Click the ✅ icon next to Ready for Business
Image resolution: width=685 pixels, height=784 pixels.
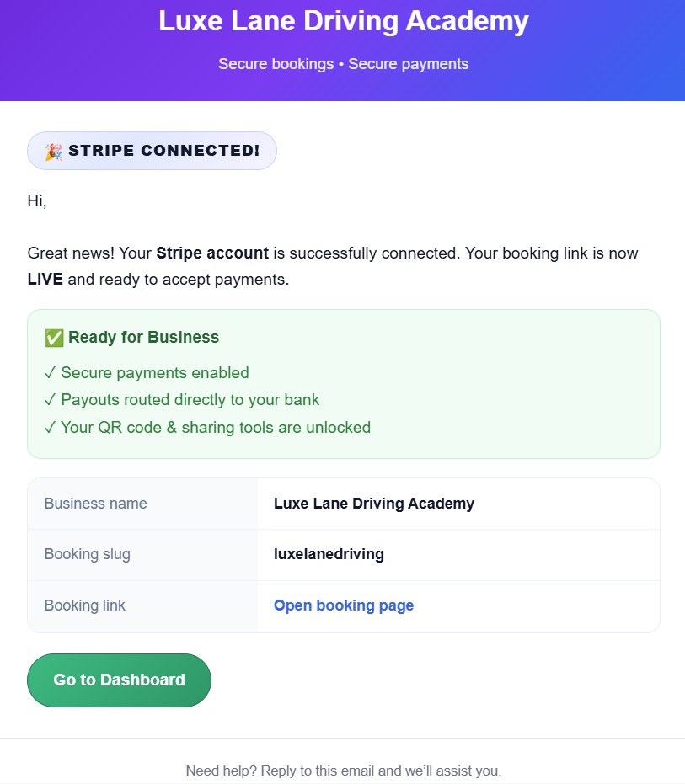[52, 337]
